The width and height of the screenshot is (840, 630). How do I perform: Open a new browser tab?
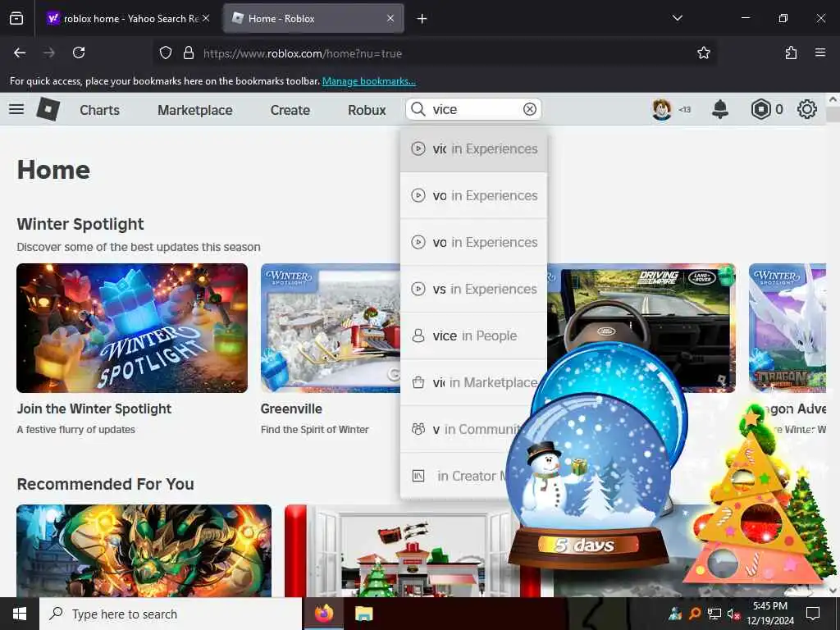(x=422, y=19)
